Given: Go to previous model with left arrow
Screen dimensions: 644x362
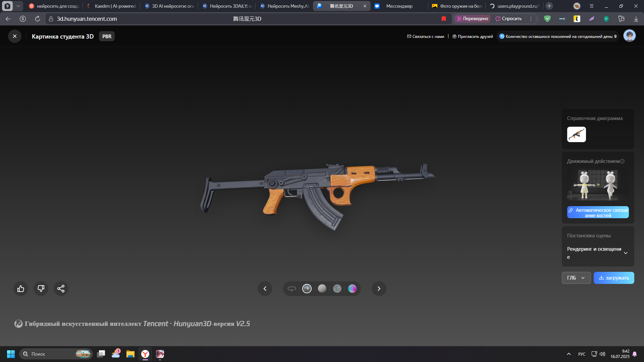Looking at the screenshot, I should tap(265, 289).
